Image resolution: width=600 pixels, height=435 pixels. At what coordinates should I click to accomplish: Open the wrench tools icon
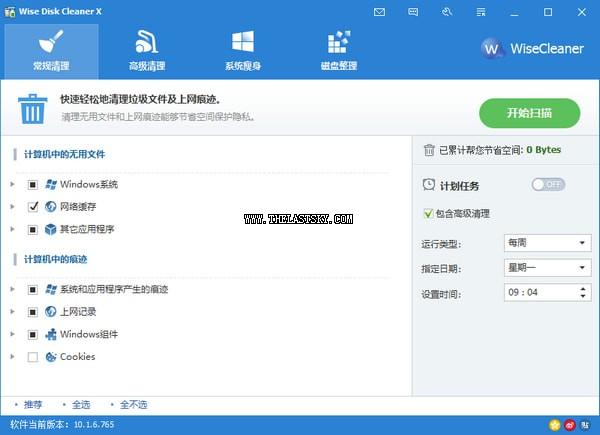point(447,12)
